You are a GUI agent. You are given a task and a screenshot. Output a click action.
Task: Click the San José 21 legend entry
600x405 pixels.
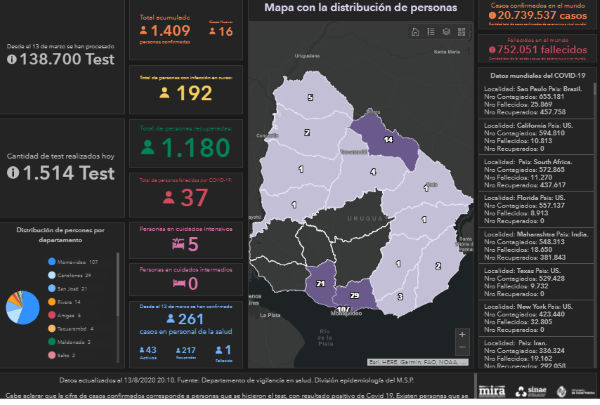[68, 289]
